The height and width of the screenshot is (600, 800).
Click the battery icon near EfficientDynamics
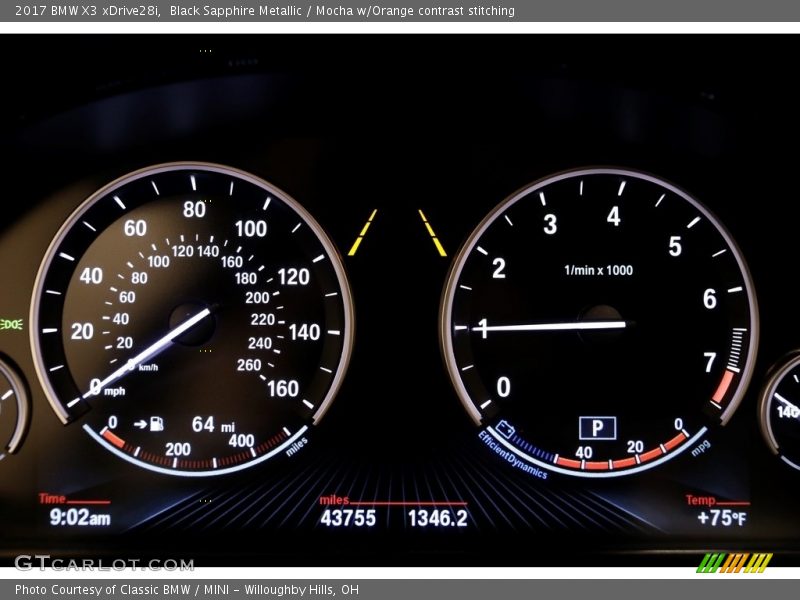pos(505,429)
